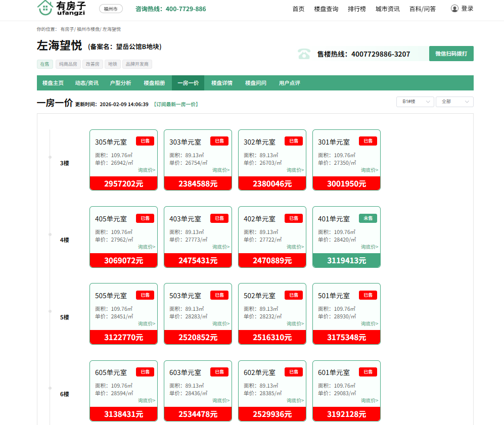Click the 地铁 property tag
504x425 pixels.
click(111, 64)
